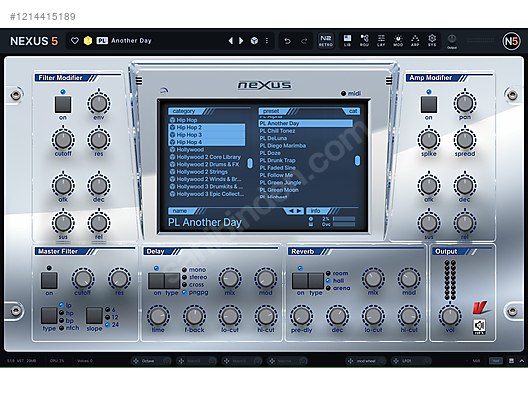The width and height of the screenshot is (528, 396).
Task: Choose PL Green Moon preset
Action: click(x=306, y=190)
